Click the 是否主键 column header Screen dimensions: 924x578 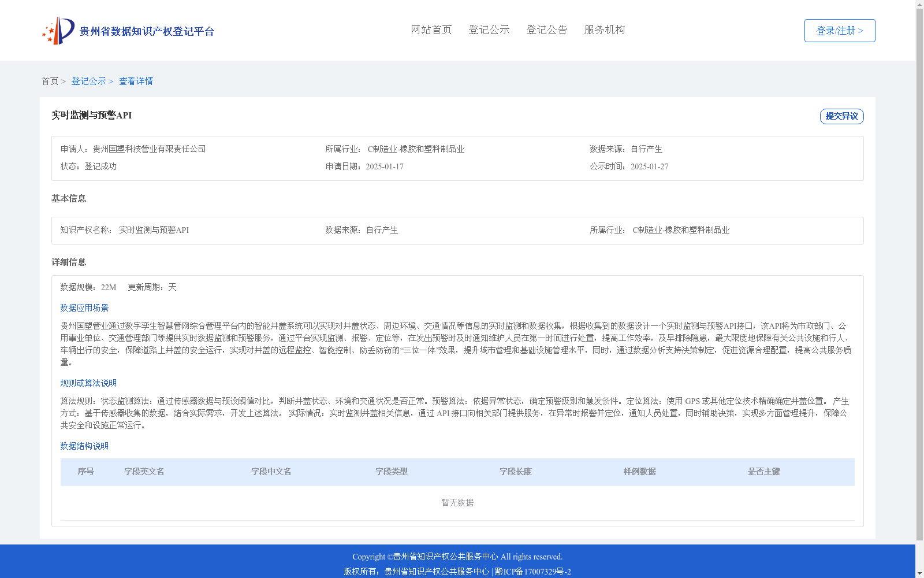764,472
